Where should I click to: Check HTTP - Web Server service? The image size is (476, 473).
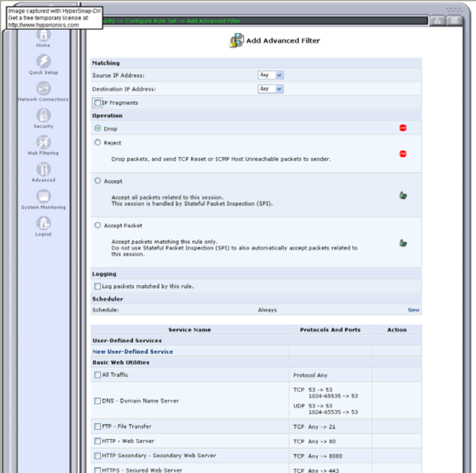click(x=97, y=441)
